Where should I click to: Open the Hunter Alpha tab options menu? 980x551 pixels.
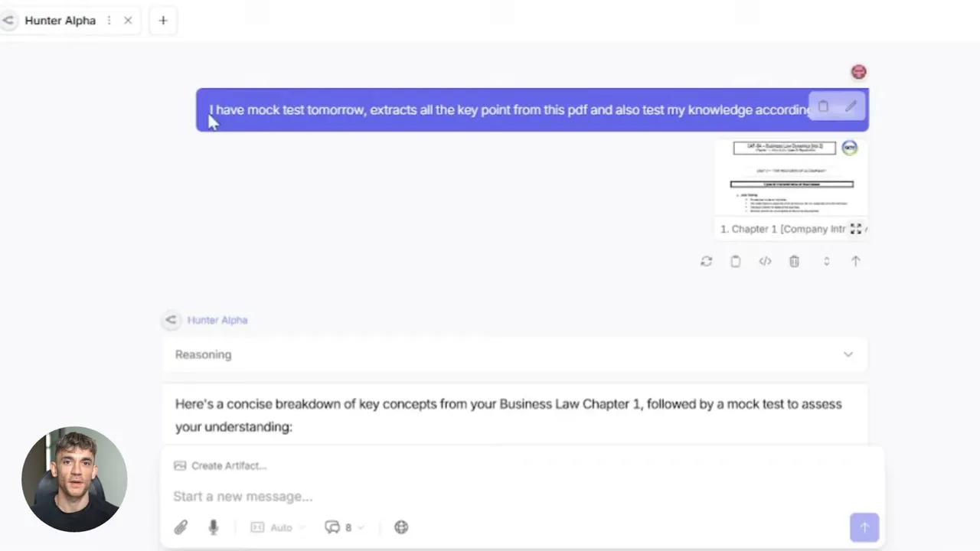pyautogui.click(x=109, y=21)
